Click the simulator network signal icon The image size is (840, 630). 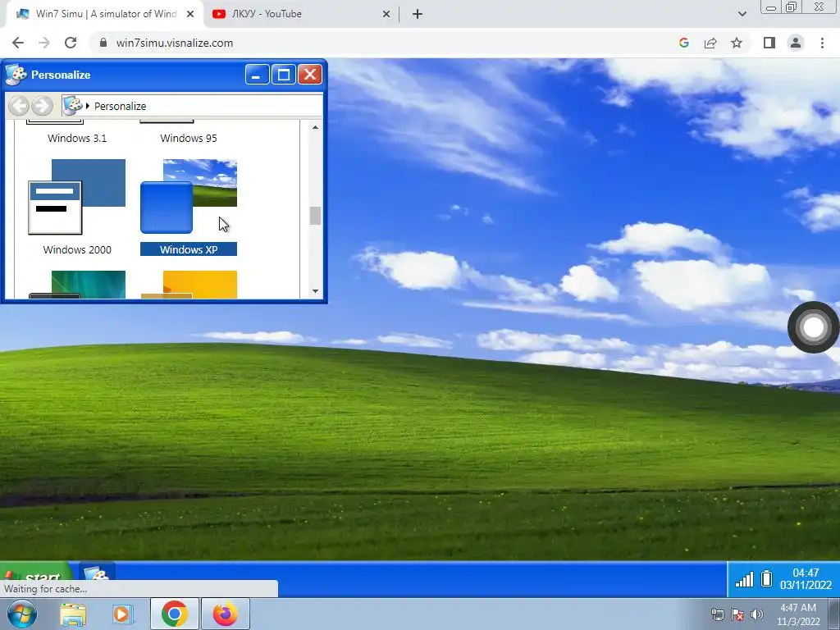(744, 578)
